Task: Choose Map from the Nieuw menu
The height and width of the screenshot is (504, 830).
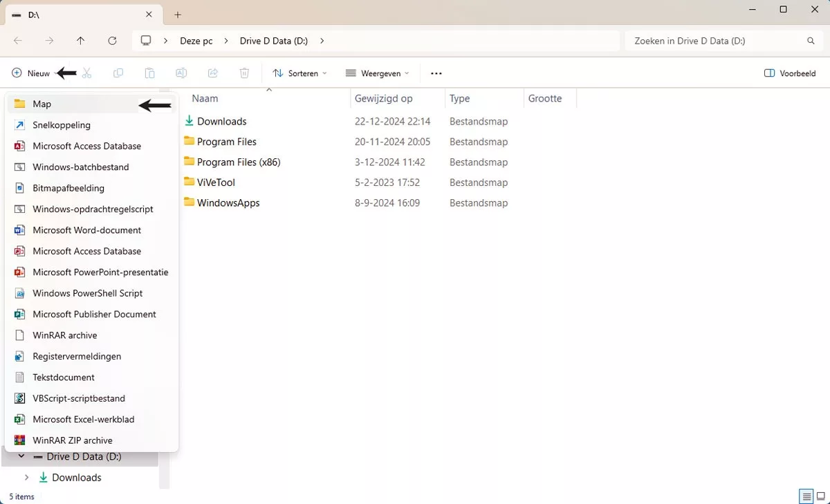Action: tap(91, 104)
